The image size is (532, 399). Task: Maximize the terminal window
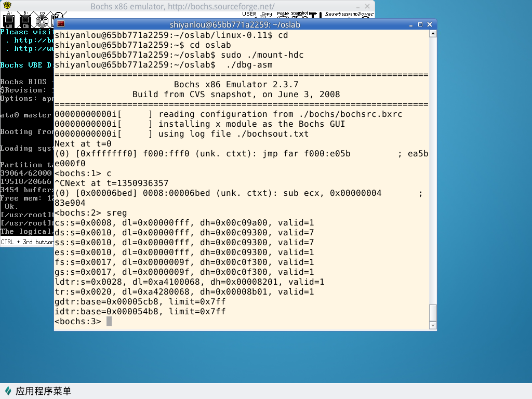point(421,24)
